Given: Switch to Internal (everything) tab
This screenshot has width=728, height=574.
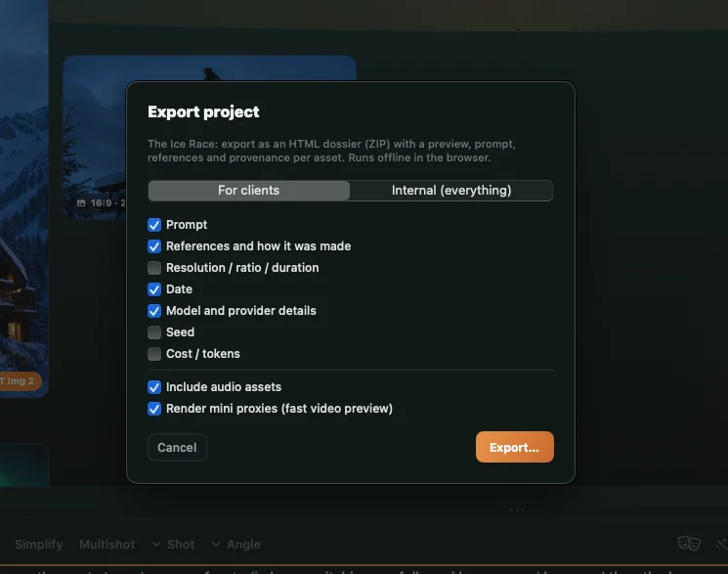Looking at the screenshot, I should click(451, 191).
